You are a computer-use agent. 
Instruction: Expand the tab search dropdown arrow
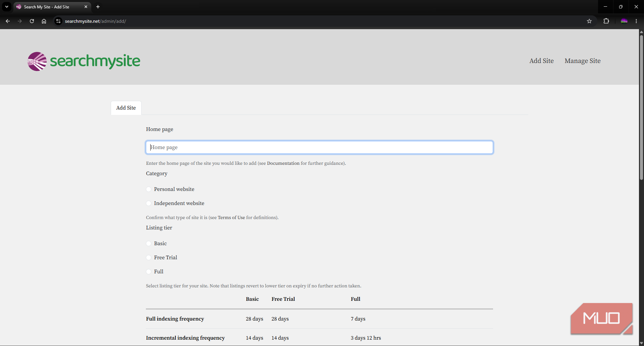(x=7, y=7)
